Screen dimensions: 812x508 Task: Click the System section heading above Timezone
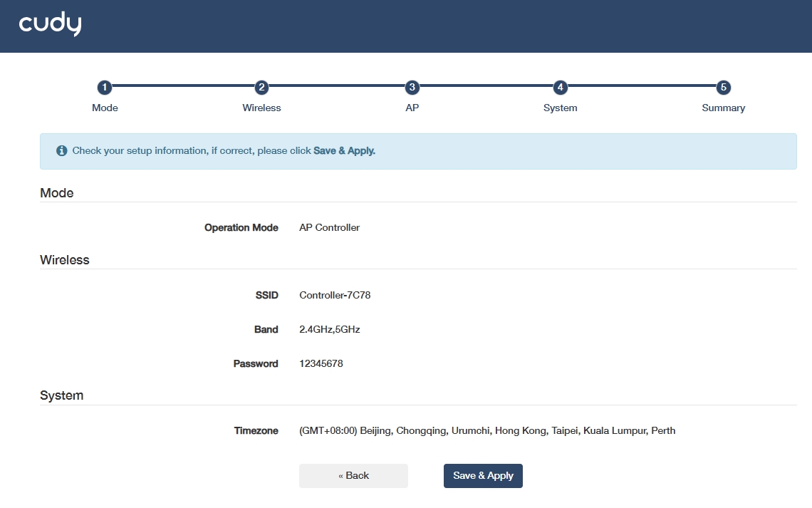click(62, 395)
